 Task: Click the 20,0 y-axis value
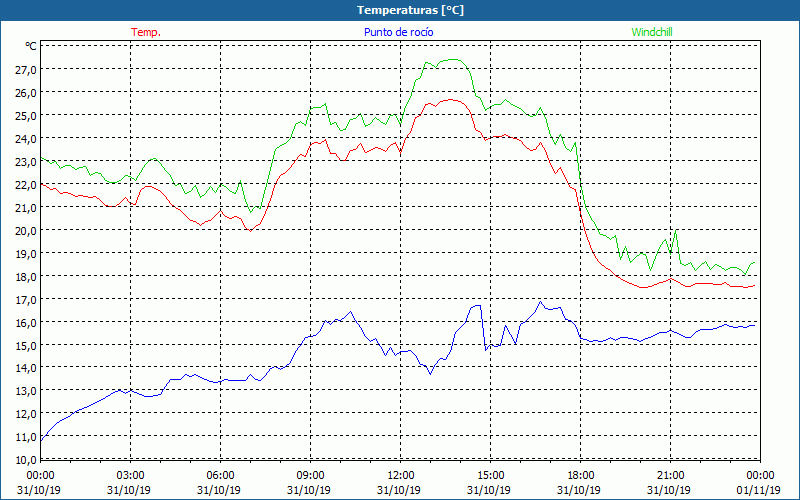click(26, 231)
